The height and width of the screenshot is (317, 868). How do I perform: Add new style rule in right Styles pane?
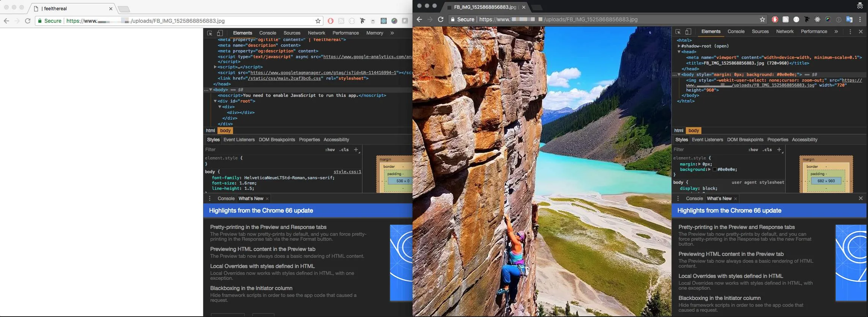779,150
